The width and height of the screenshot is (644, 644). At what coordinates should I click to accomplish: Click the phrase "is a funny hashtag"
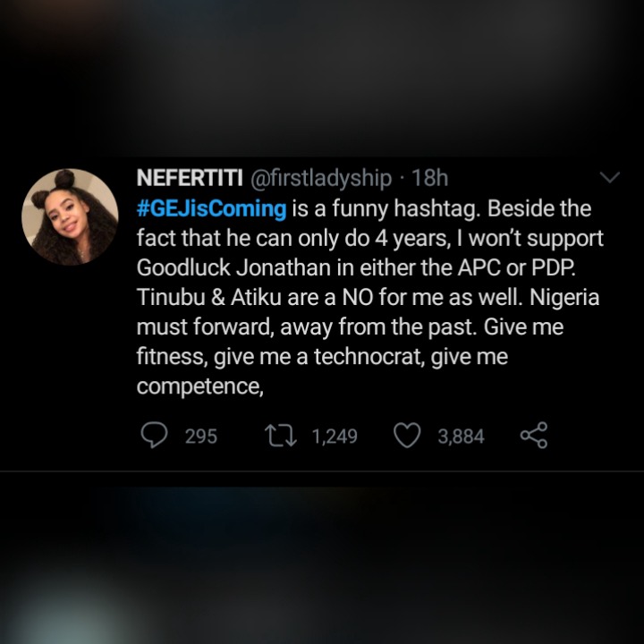[x=382, y=209]
